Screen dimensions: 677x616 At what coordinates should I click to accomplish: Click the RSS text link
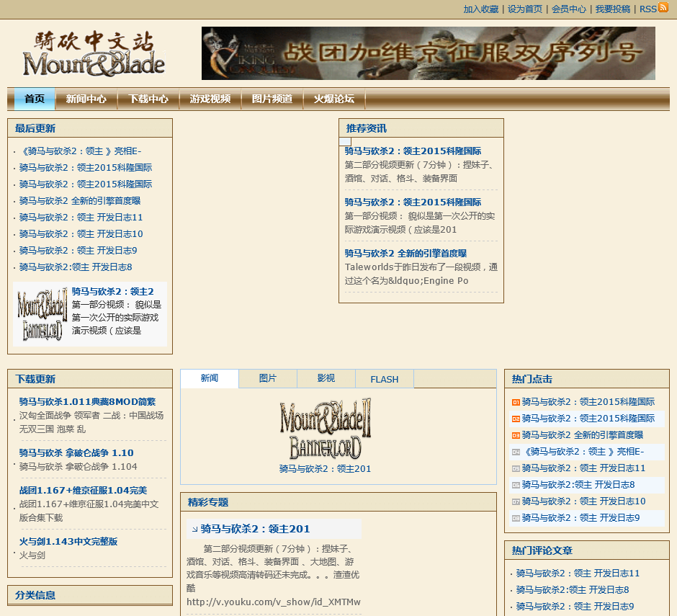point(647,9)
